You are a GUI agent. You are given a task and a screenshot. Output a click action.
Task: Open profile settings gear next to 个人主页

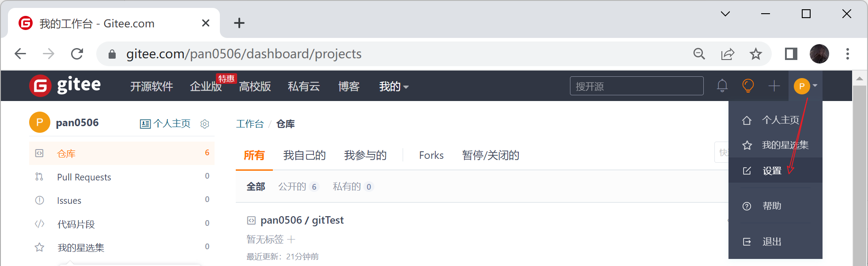[x=204, y=124]
